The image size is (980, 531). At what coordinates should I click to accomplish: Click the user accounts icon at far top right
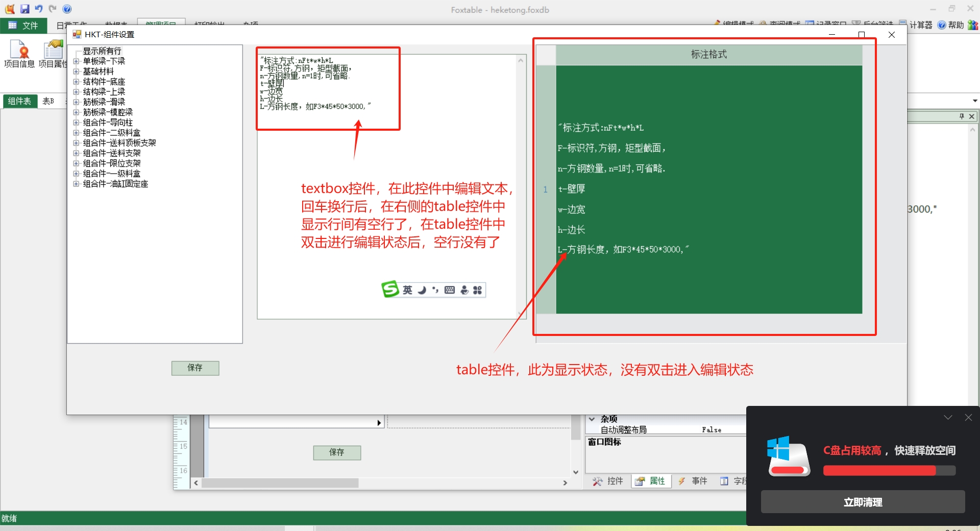(973, 25)
